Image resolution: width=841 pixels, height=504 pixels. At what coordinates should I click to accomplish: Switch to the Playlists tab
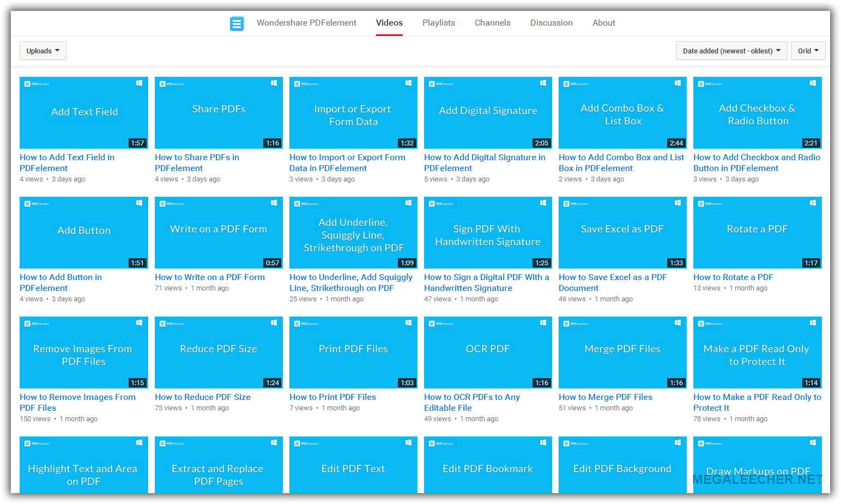click(x=439, y=23)
